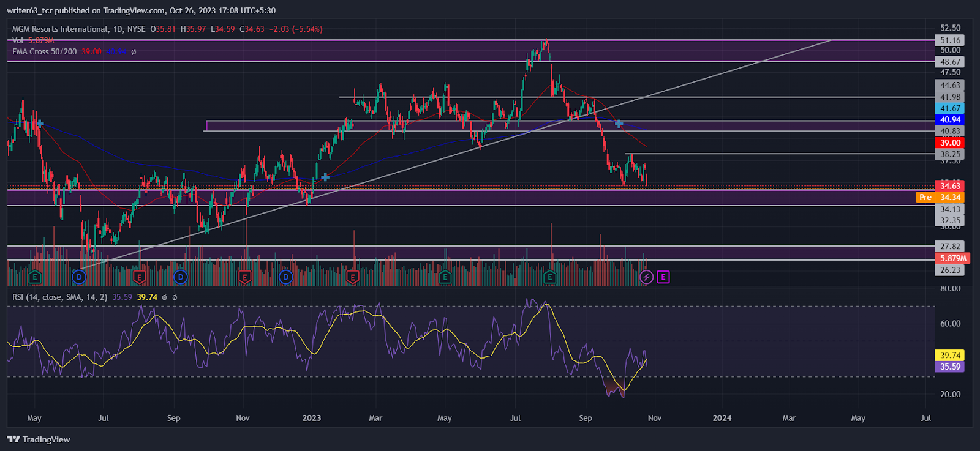This screenshot has width=980, height=451.
Task: Select the yellow 39.74 RSI axis label
Action: (x=950, y=355)
